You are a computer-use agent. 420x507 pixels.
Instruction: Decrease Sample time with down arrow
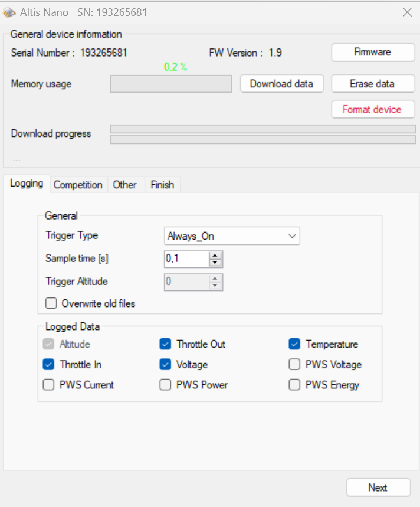tap(215, 263)
